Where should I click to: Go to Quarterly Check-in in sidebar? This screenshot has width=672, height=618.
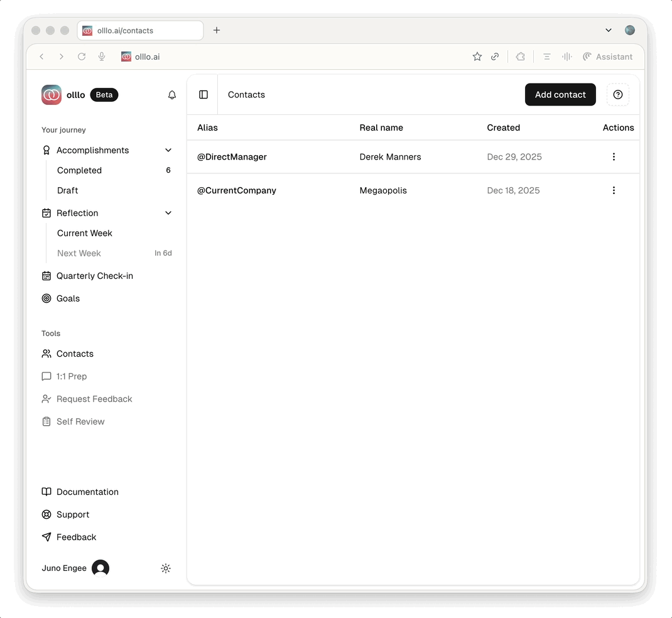click(94, 276)
